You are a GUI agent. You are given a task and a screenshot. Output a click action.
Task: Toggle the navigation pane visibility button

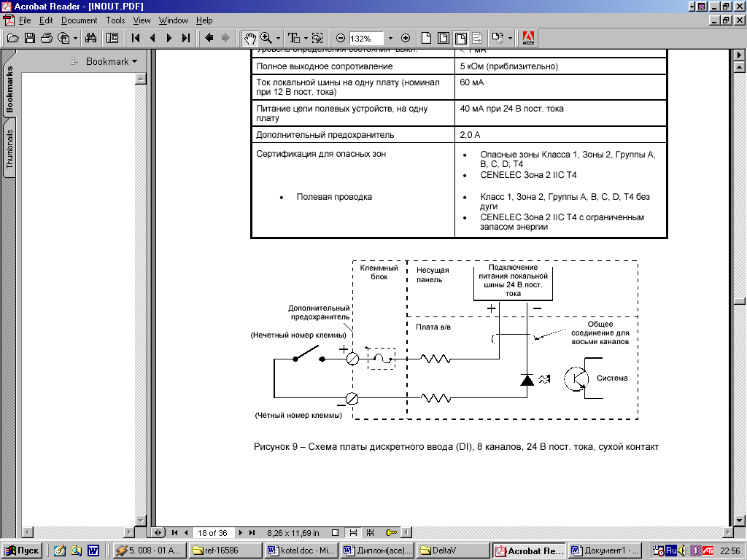112,38
